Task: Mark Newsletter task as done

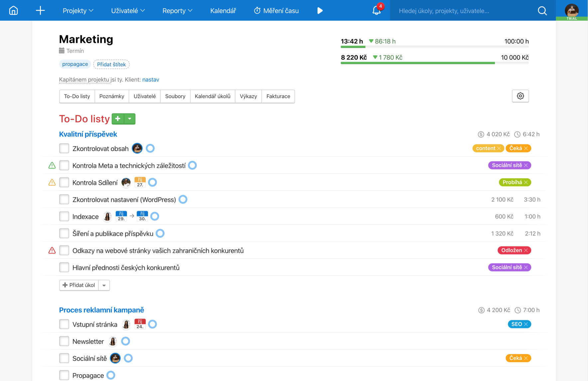Action: (x=64, y=341)
